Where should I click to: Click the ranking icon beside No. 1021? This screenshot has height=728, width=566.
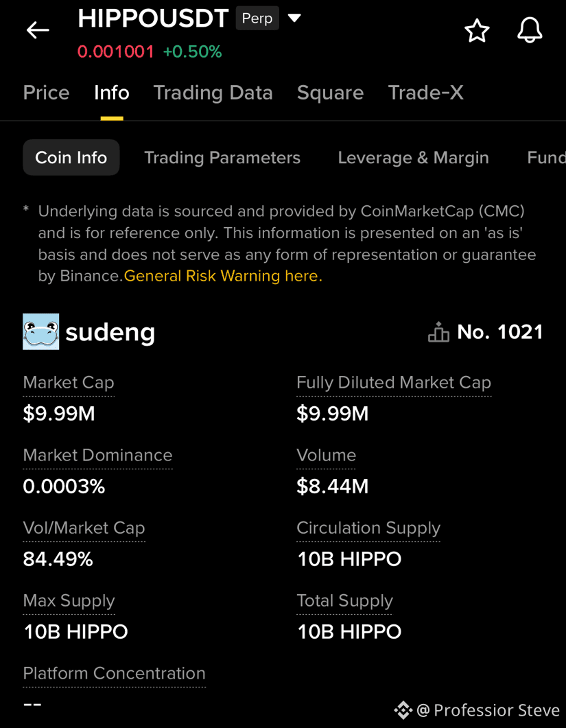438,331
